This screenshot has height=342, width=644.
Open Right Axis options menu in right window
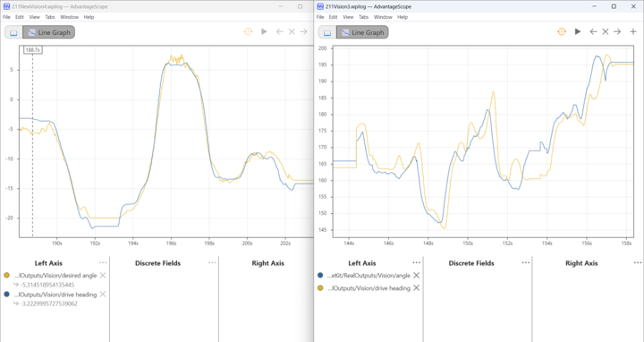point(638,262)
